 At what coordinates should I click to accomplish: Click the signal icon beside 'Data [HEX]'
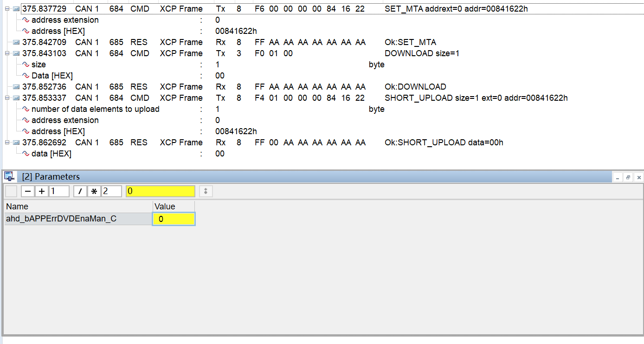click(x=26, y=76)
